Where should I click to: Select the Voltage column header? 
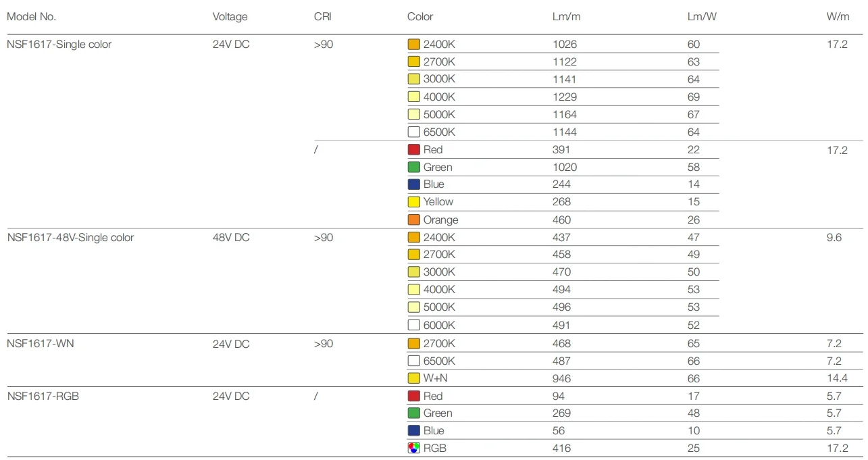(x=230, y=16)
